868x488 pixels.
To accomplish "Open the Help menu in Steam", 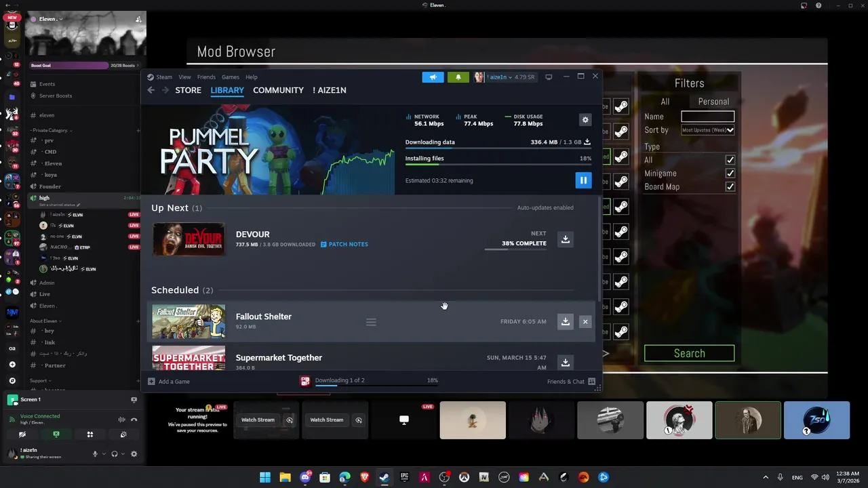I will (252, 77).
